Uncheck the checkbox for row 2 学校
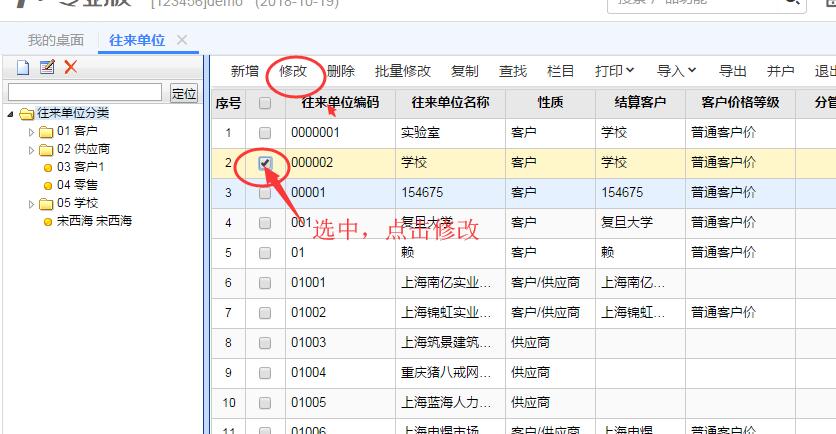This screenshot has height=434, width=836. (265, 163)
